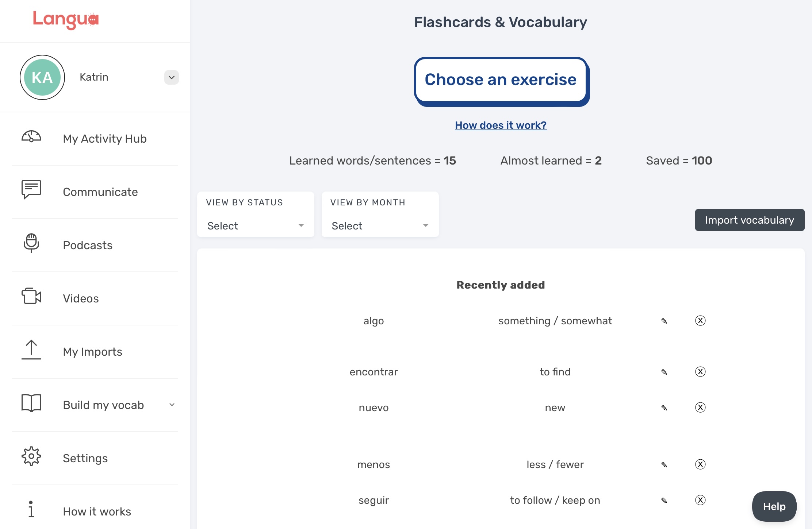Image resolution: width=812 pixels, height=529 pixels.
Task: Open the 'View by Month' dropdown
Action: pyautogui.click(x=379, y=225)
